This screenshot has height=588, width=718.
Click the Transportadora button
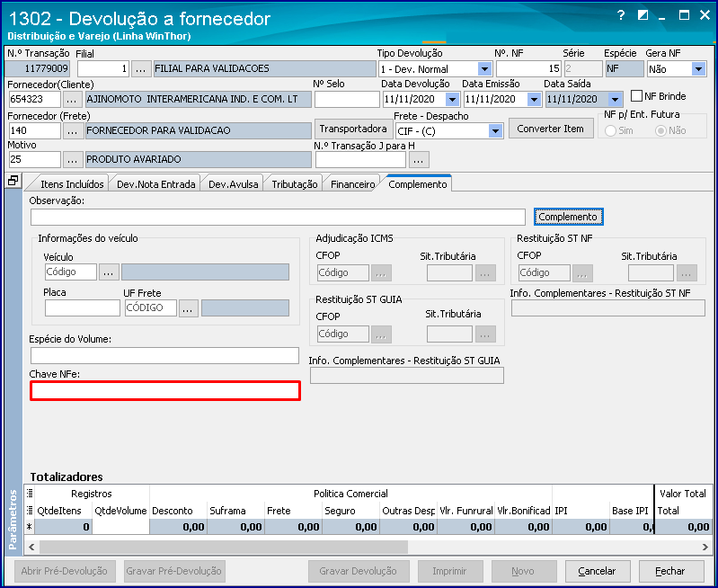click(353, 129)
